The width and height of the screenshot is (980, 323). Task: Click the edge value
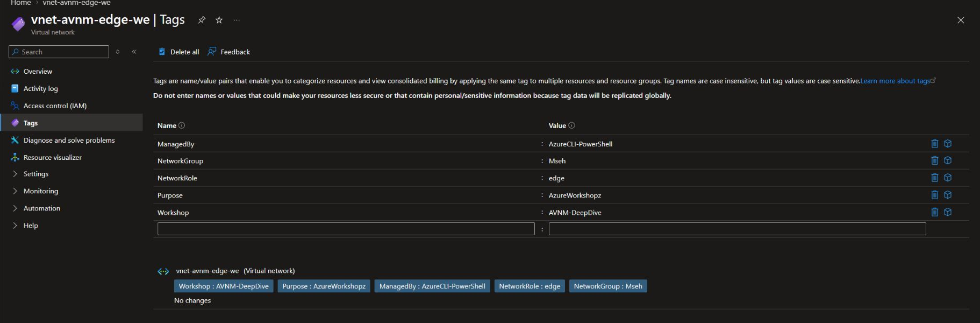point(556,178)
